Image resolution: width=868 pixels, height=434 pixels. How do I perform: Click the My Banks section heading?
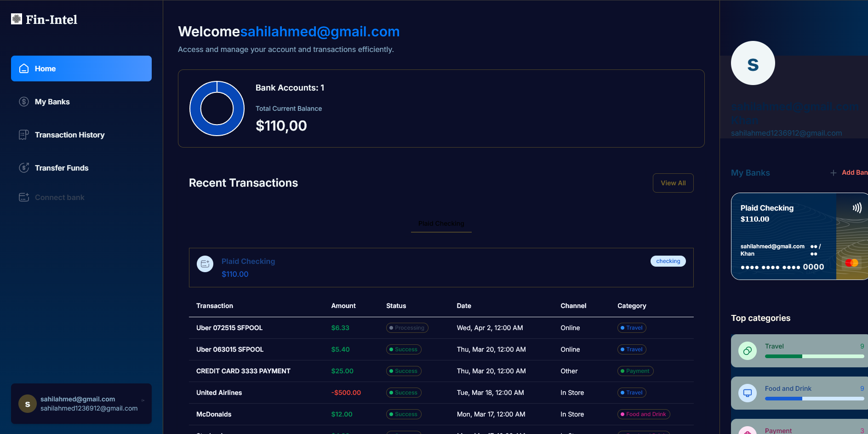pyautogui.click(x=750, y=173)
